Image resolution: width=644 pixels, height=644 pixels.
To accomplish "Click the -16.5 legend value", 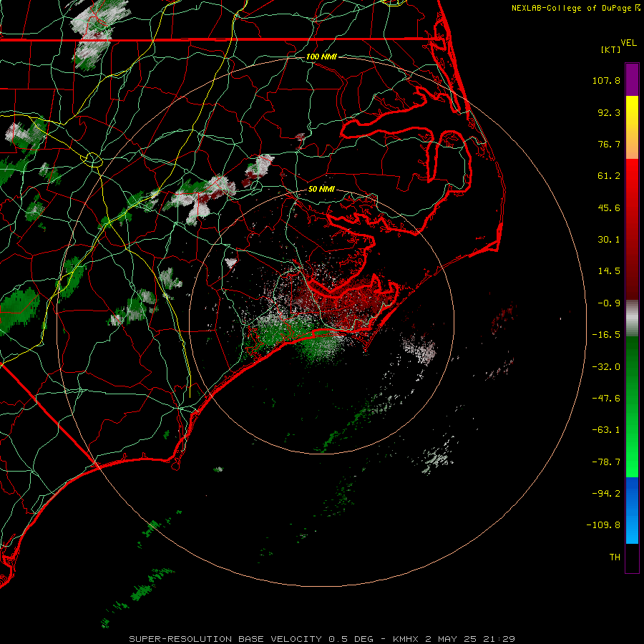I will pos(606,335).
